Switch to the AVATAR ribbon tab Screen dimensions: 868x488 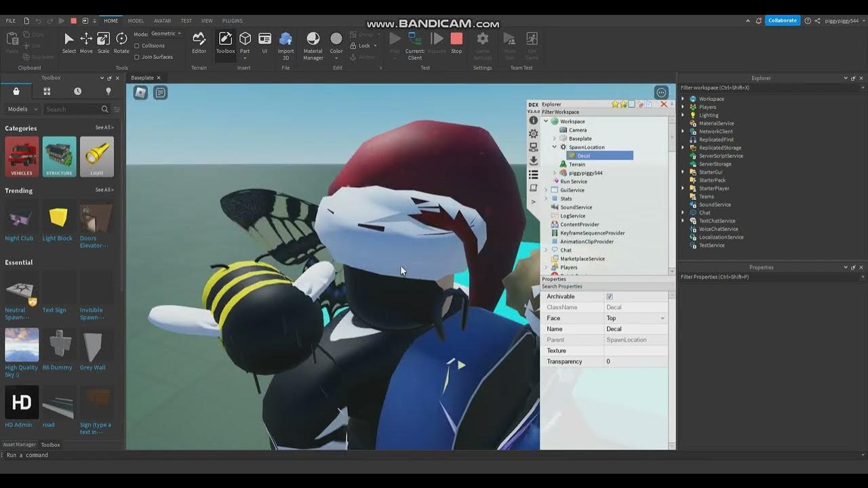(162, 21)
